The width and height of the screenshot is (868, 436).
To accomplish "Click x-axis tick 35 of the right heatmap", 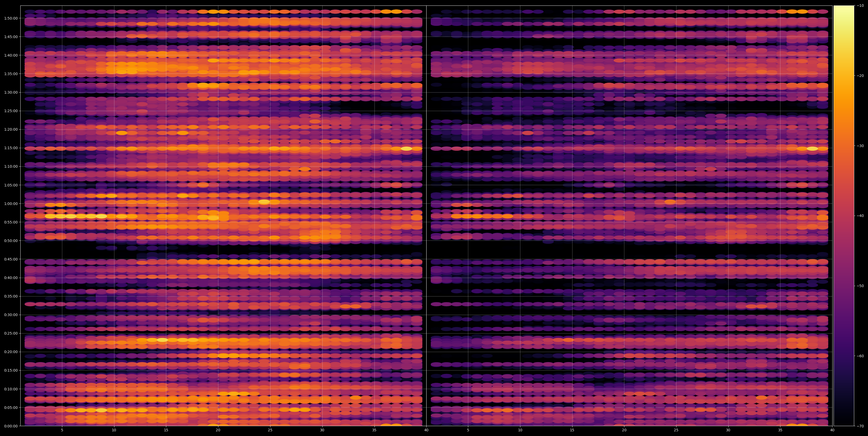I will [780, 430].
